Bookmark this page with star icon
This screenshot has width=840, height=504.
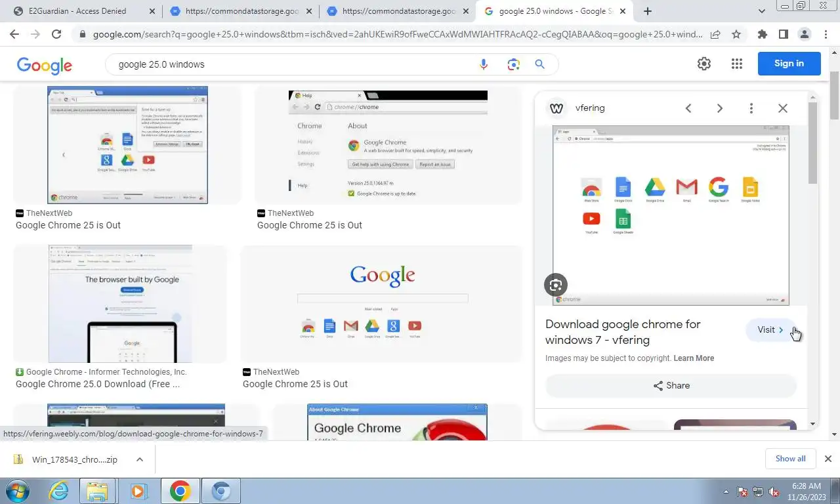[736, 35]
